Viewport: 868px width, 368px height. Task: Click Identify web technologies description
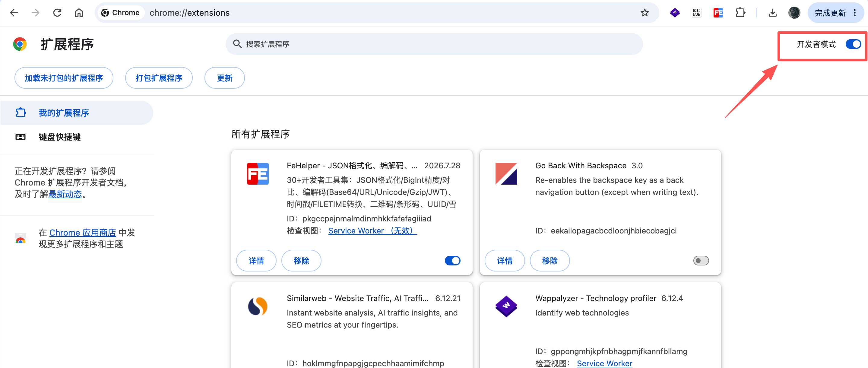coord(582,313)
